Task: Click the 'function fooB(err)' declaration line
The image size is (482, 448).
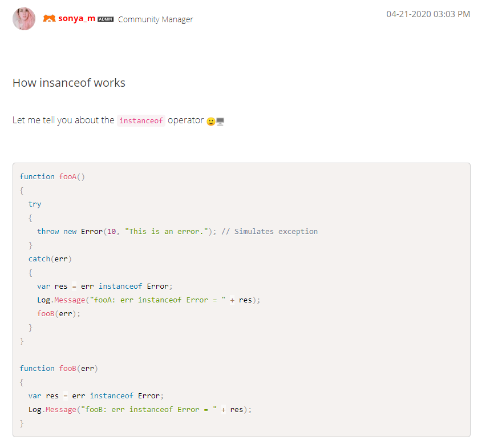Action: (59, 368)
